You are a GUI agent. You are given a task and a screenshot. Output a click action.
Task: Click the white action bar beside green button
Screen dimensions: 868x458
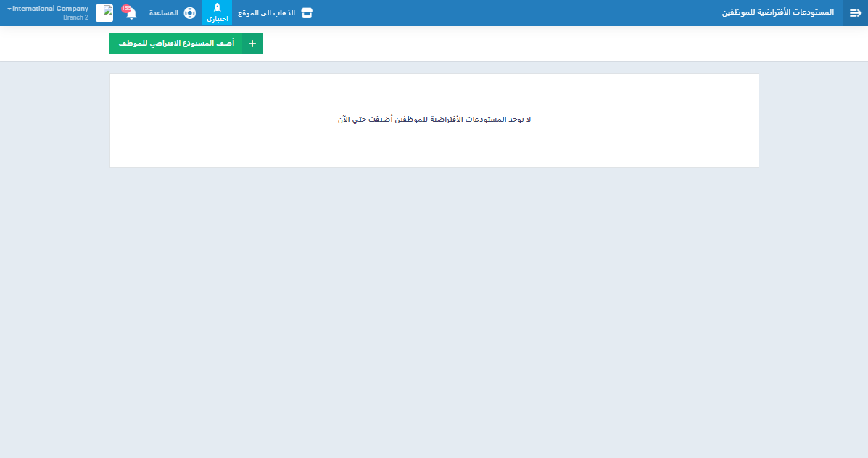click(508, 44)
